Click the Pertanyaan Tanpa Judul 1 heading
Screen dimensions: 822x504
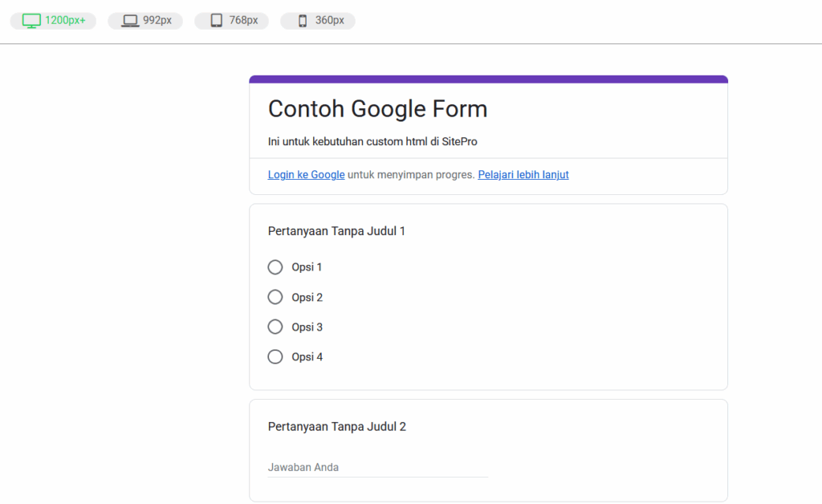tap(336, 231)
